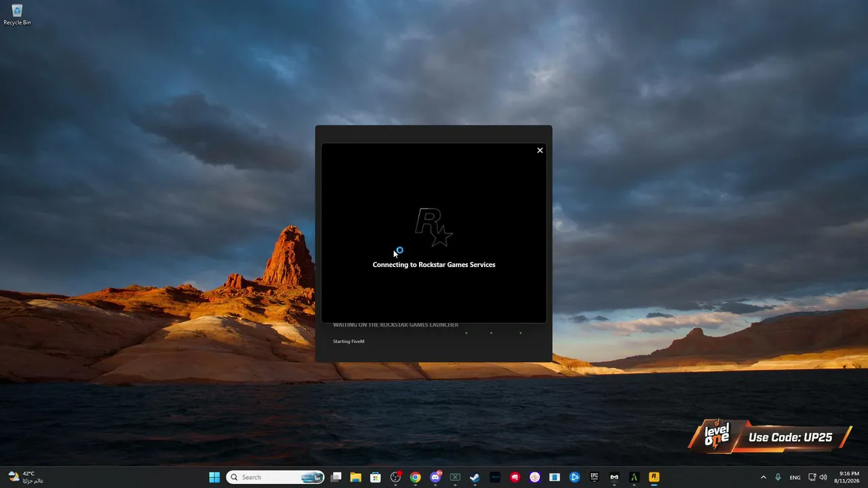Screen dimensions: 868x488
Task: Click the 'Connecting to Rockstar Games Services' message
Action: (434, 264)
